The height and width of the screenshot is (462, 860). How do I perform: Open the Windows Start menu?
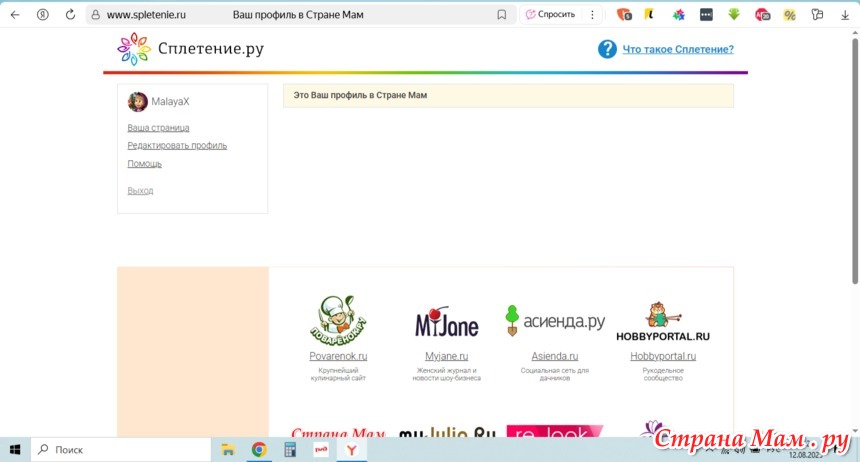[x=15, y=449]
